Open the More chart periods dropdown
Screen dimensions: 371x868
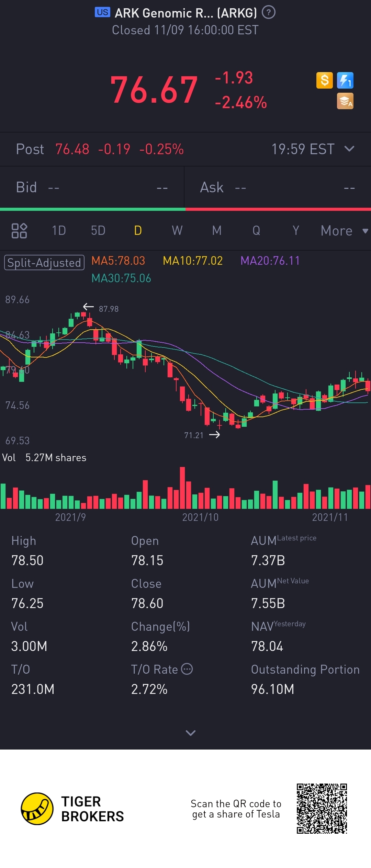344,231
